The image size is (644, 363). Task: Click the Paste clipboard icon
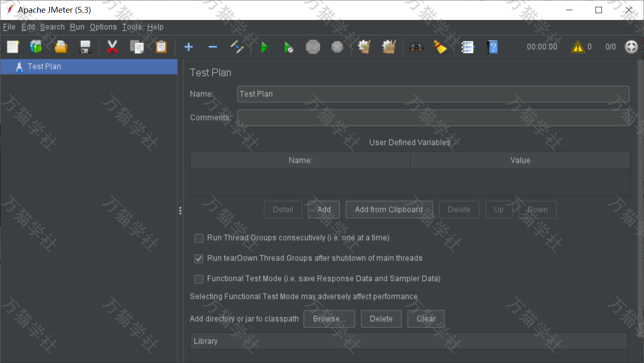161,47
